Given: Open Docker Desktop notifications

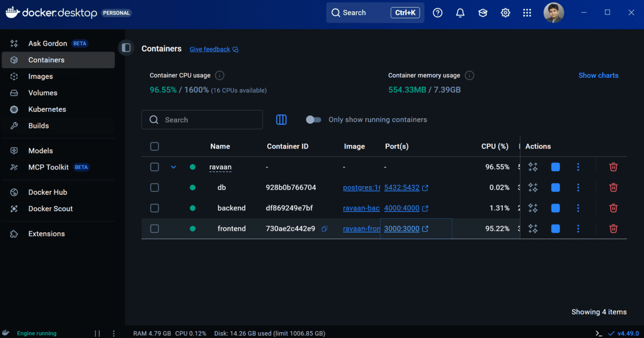Looking at the screenshot, I should 460,12.
